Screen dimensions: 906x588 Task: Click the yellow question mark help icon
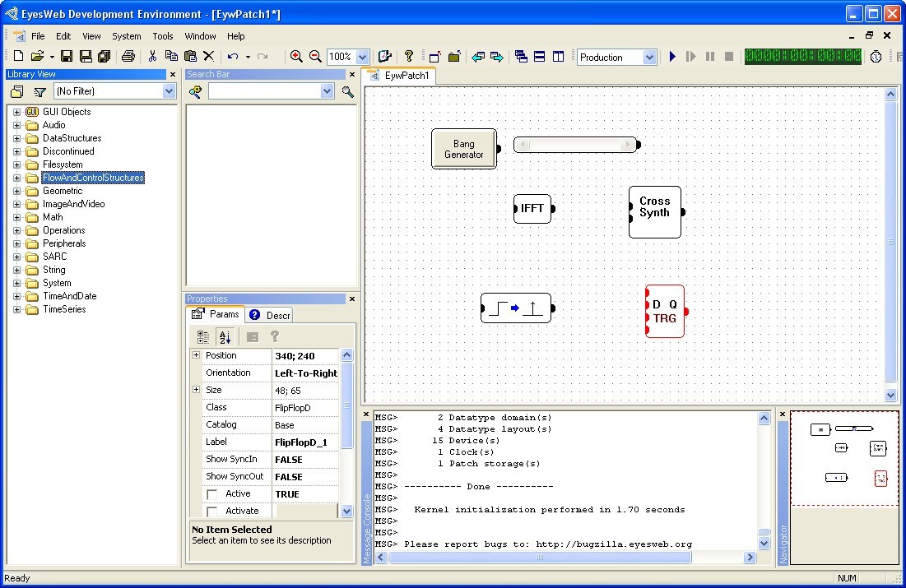pos(409,56)
